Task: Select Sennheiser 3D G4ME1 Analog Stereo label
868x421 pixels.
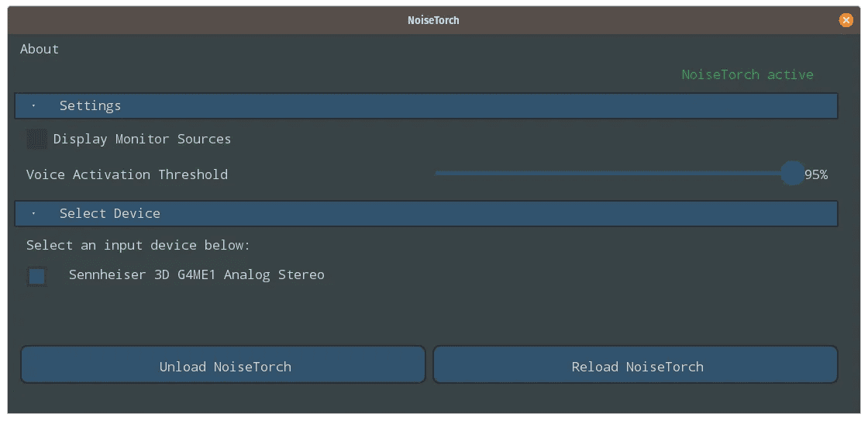Action: point(197,274)
